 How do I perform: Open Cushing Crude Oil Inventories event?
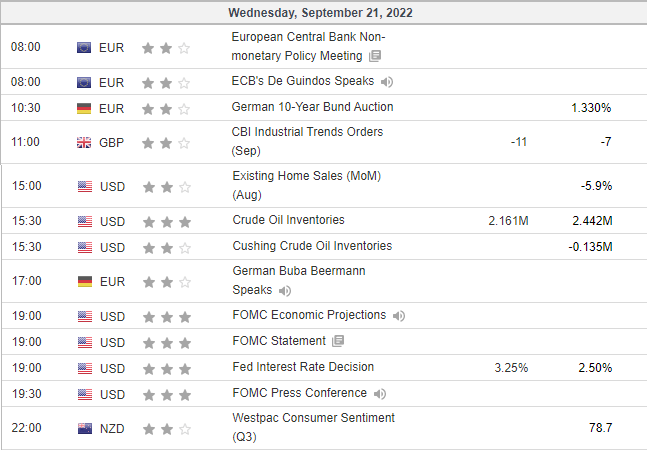(312, 246)
